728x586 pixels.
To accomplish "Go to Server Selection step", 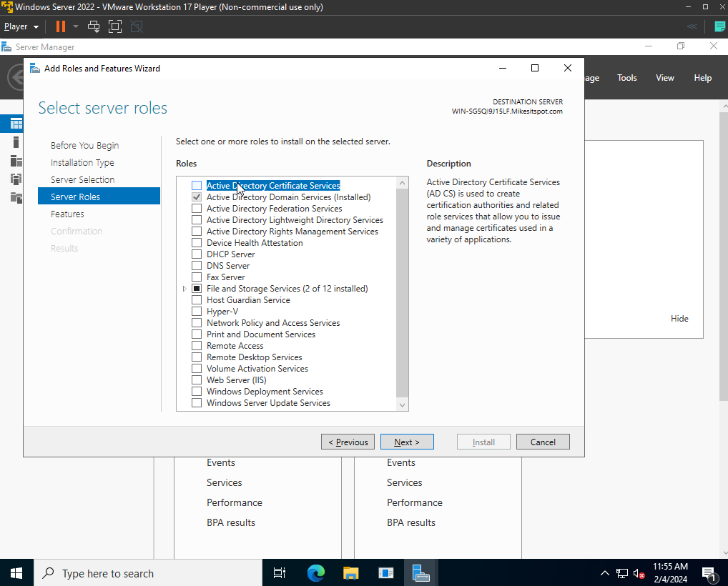I will pos(82,179).
